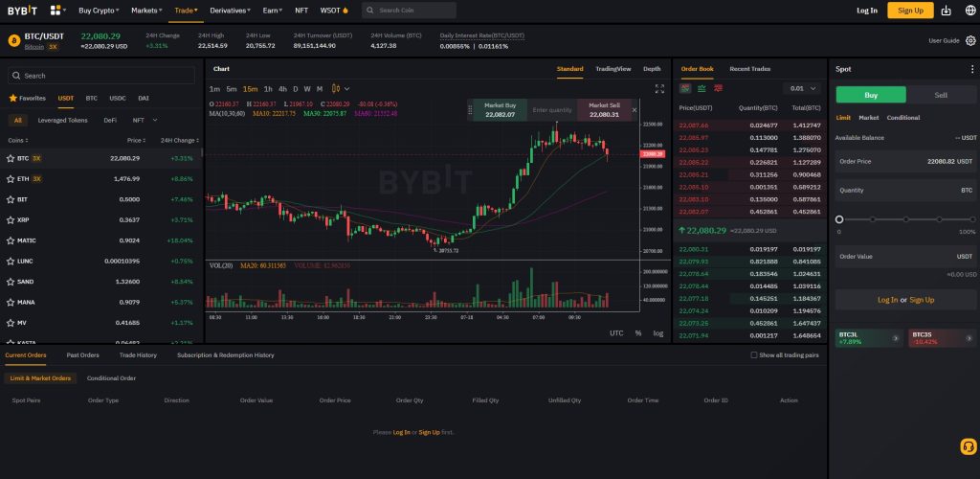
Task: Click the quantity slider start handle
Action: coord(839,219)
